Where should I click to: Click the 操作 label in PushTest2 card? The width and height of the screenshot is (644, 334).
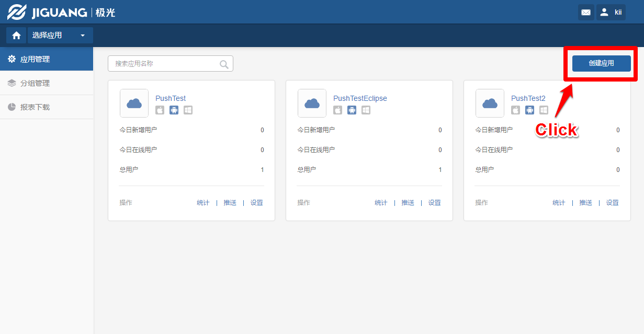point(481,203)
